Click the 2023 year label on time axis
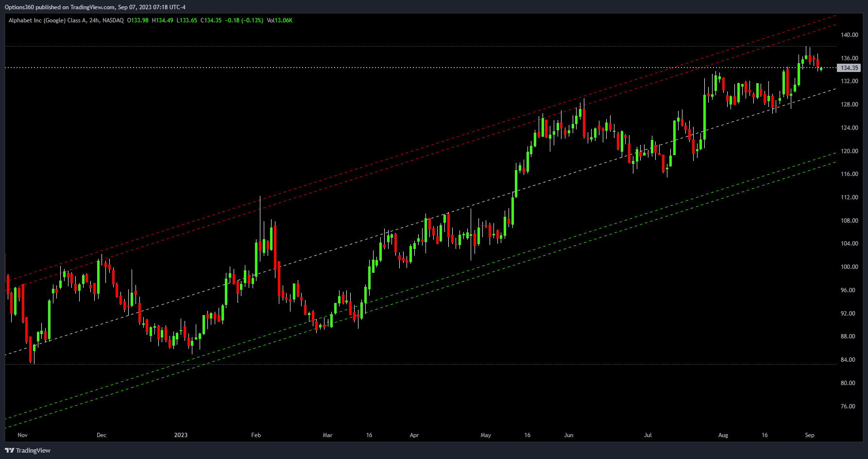 pos(181,435)
